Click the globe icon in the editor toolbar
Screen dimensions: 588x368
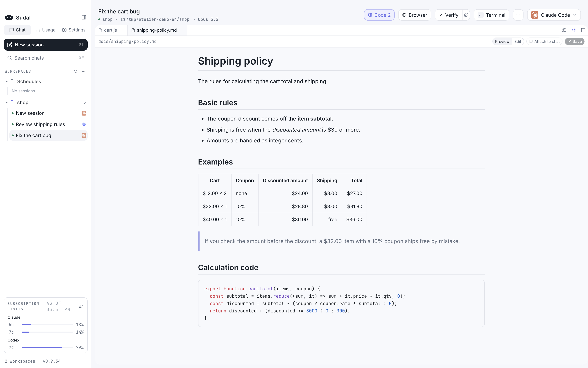pos(564,30)
